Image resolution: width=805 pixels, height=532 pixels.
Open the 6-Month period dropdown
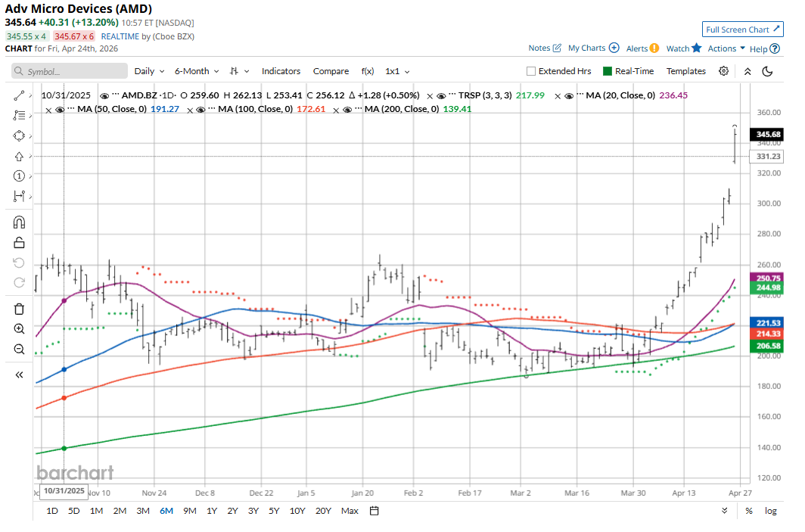point(197,71)
